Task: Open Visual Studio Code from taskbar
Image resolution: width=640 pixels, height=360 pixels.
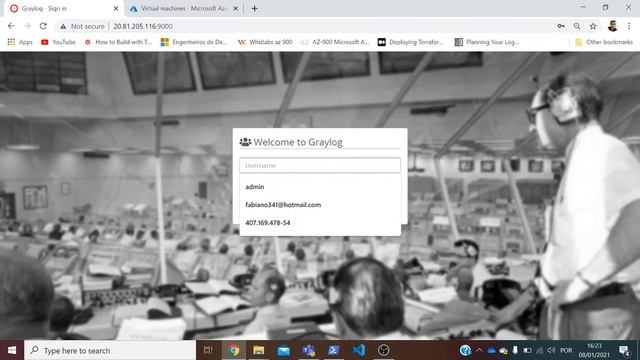Action: click(359, 350)
